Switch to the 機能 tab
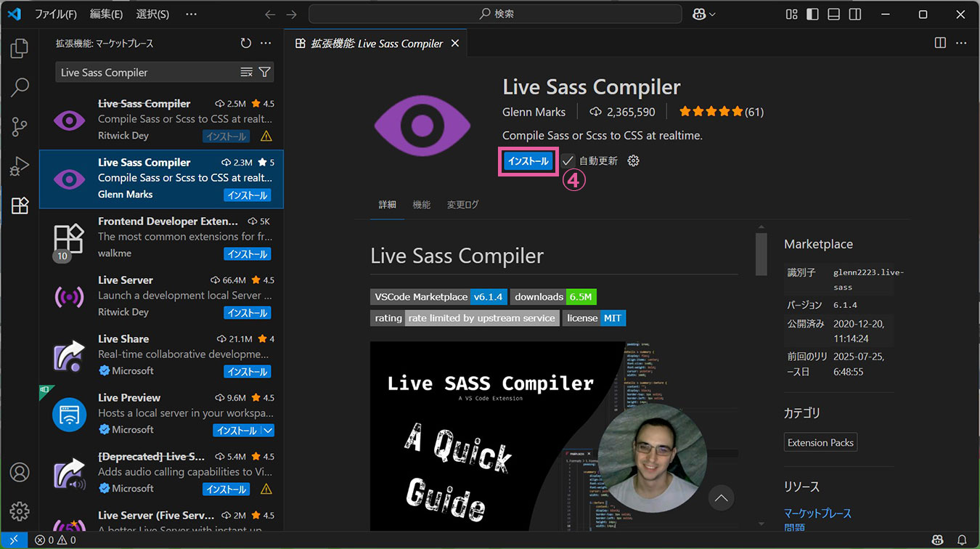This screenshot has height=549, width=980. 422,205
